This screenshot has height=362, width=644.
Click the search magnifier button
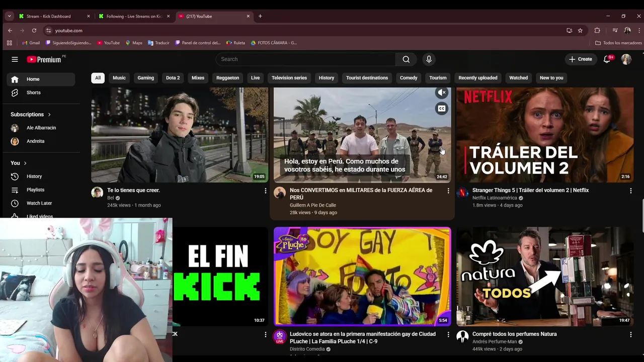pyautogui.click(x=406, y=59)
